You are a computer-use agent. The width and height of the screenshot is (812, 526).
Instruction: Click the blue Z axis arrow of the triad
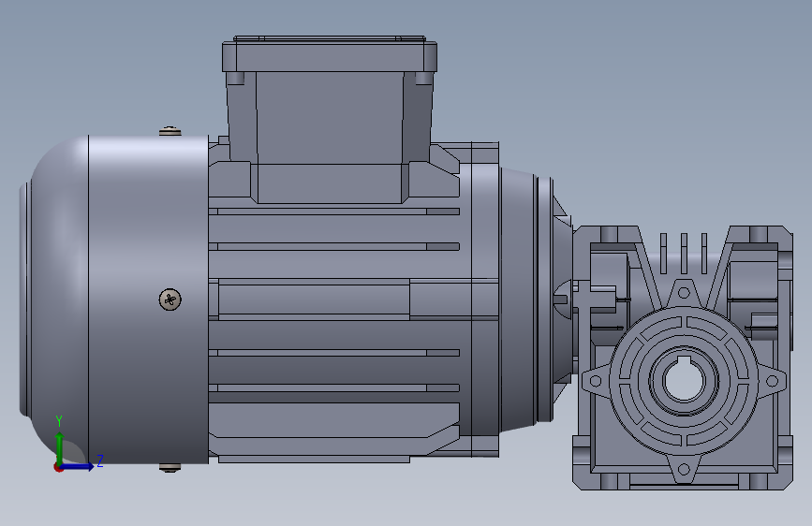click(x=78, y=466)
